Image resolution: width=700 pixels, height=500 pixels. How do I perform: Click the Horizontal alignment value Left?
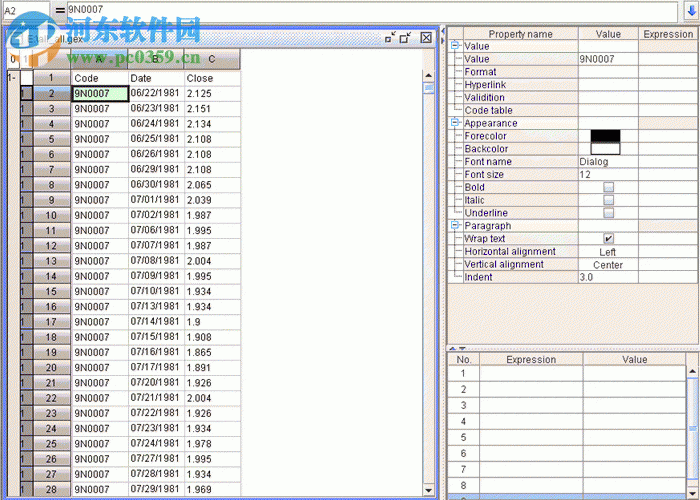[x=608, y=252]
